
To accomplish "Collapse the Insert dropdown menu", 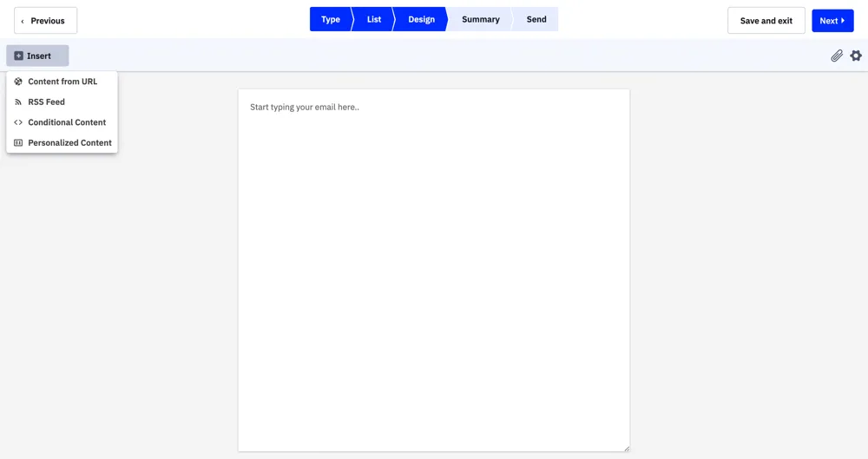I will pyautogui.click(x=37, y=56).
